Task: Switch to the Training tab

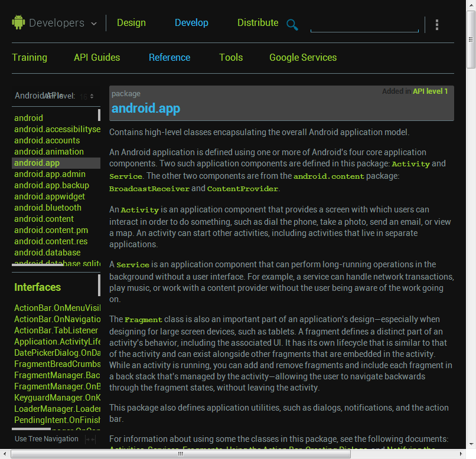Action: pos(30,57)
